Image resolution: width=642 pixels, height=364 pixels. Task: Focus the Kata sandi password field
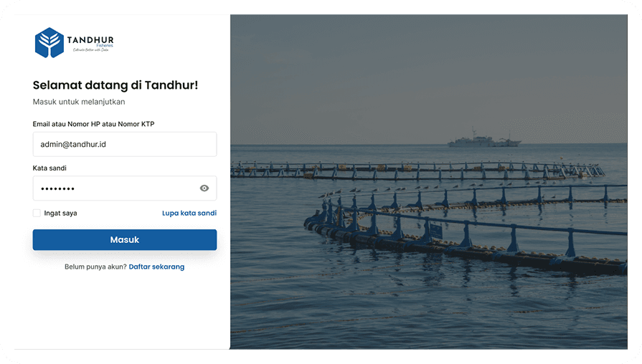(x=115, y=188)
